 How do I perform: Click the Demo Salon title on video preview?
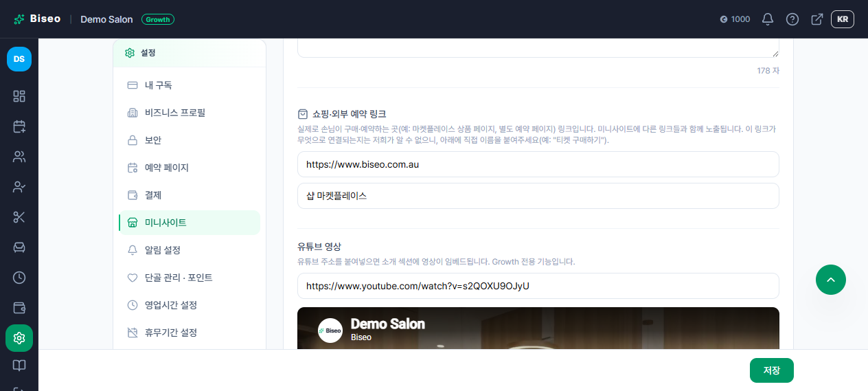[388, 324]
